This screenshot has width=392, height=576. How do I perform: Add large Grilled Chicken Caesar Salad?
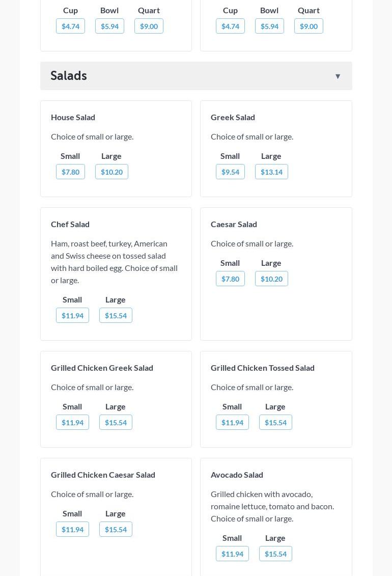116,530
